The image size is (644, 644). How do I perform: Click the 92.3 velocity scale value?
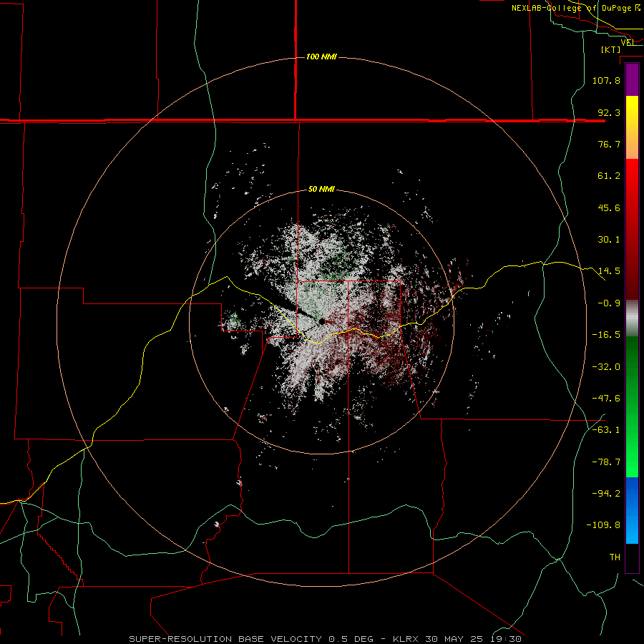coord(609,112)
